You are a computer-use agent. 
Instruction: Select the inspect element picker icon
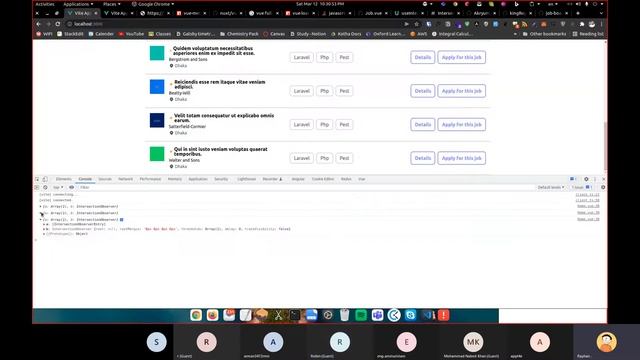(x=37, y=179)
